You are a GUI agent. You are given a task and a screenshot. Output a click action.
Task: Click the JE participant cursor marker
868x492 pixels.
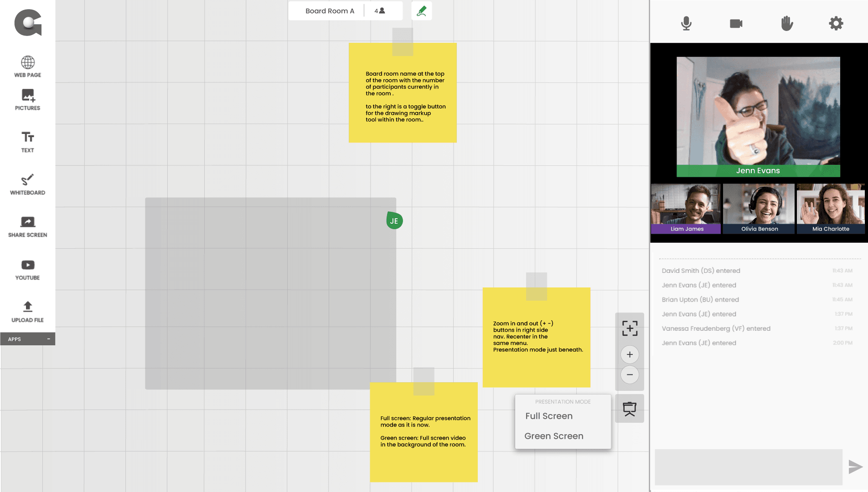pyautogui.click(x=394, y=220)
